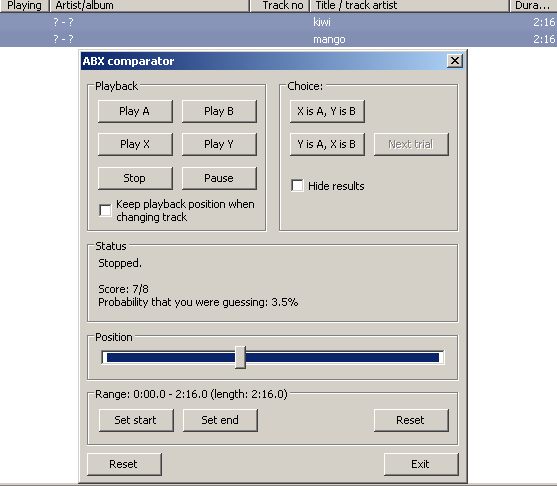The height and width of the screenshot is (486, 557).
Task: Exit the ABX comparator
Action: click(x=421, y=464)
